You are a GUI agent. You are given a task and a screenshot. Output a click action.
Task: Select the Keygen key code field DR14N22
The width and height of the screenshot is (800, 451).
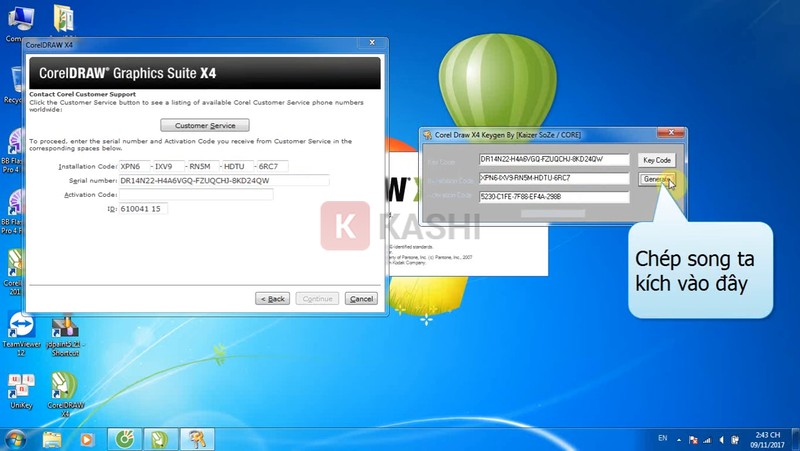pos(554,159)
